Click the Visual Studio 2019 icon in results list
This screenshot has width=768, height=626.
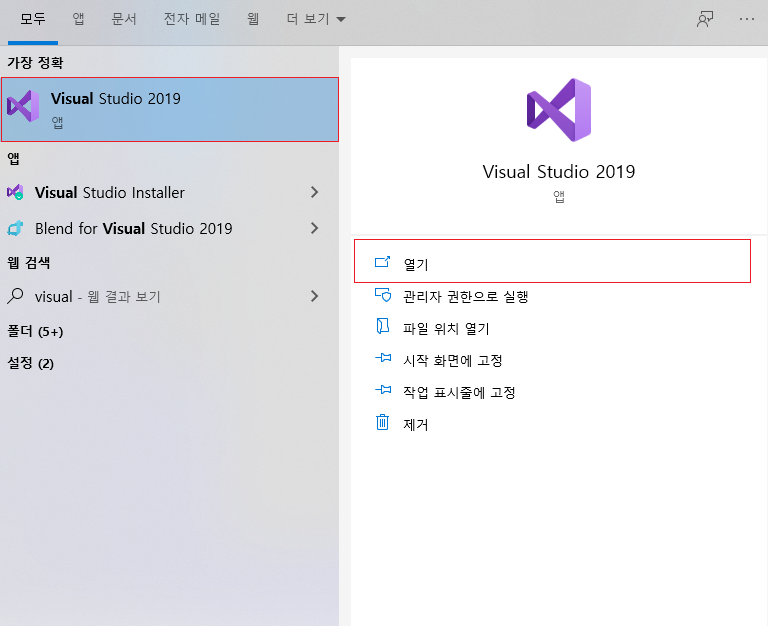tap(23, 106)
